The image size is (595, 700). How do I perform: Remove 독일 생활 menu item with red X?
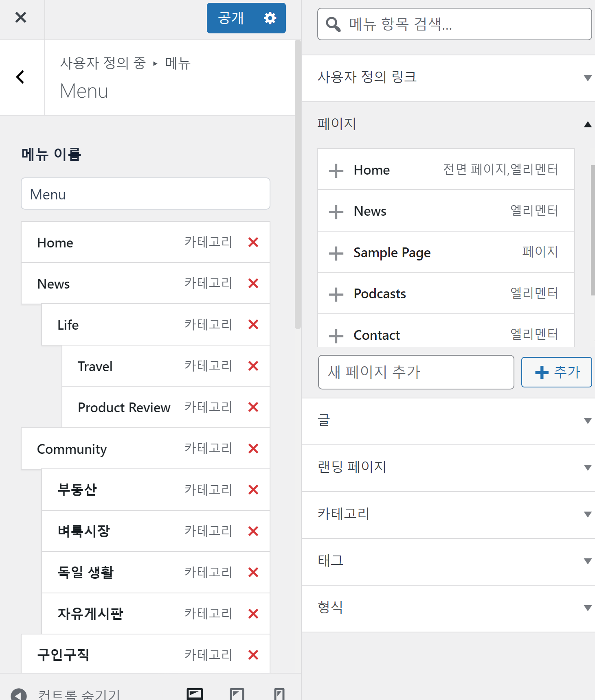(x=253, y=572)
